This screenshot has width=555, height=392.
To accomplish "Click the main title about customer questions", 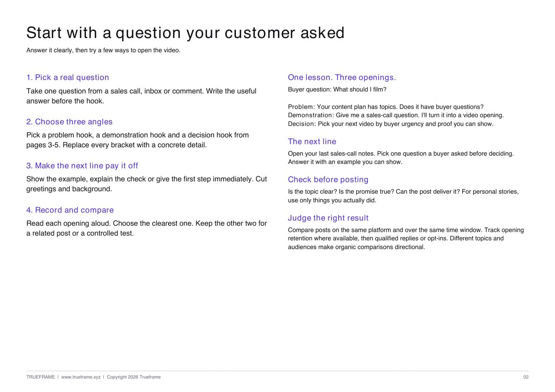I will 186,33.
